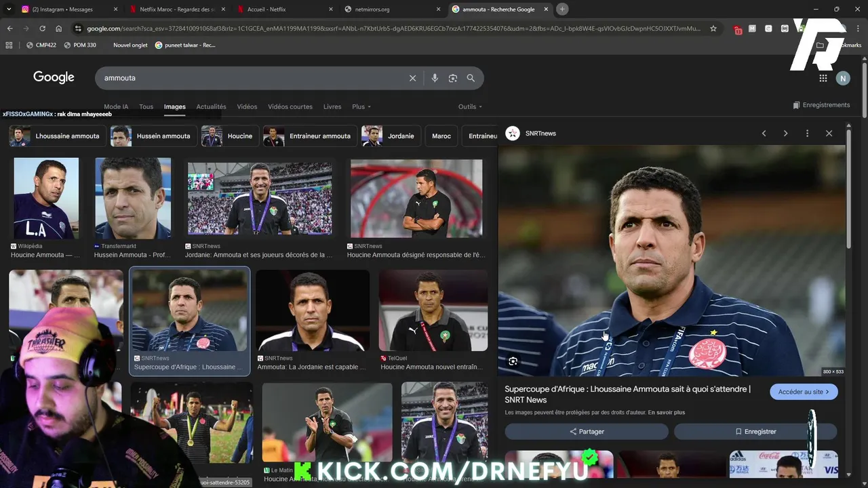Click the Accéder au site button
Viewport: 868px width, 488px height.
click(x=804, y=392)
